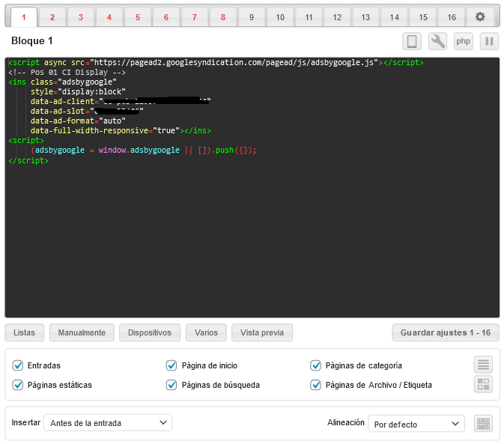The image size is (504, 444).
Task: Switch to block tab 12
Action: [337, 17]
